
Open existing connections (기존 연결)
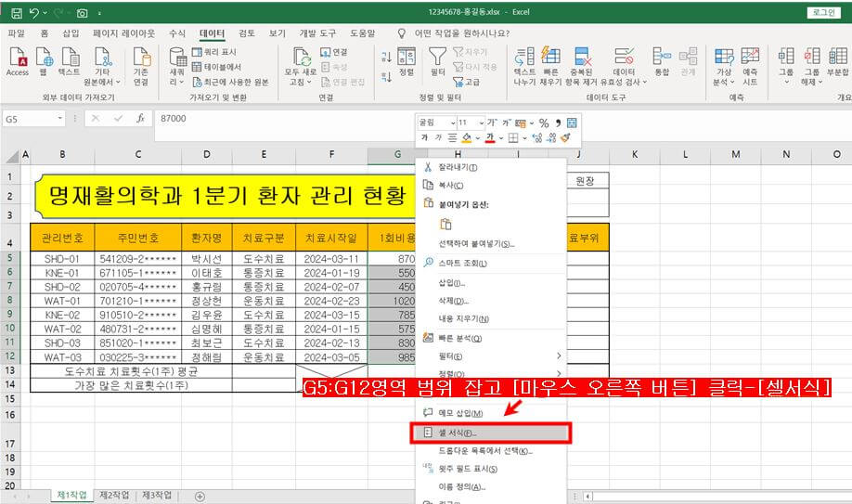pos(141,66)
